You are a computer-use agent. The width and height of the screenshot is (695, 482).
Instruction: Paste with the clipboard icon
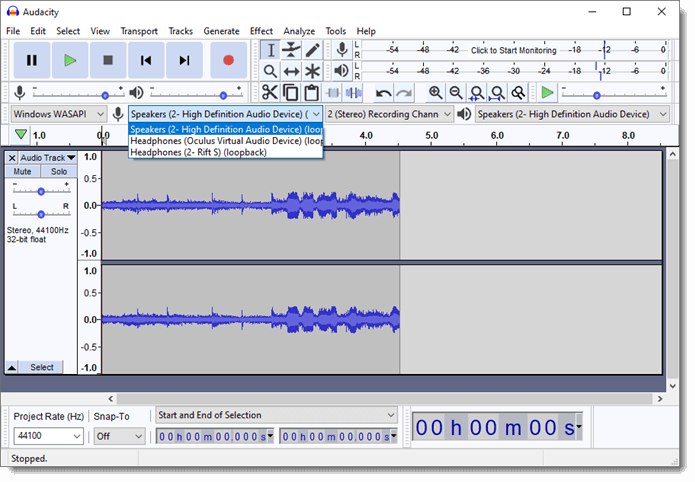pyautogui.click(x=312, y=93)
